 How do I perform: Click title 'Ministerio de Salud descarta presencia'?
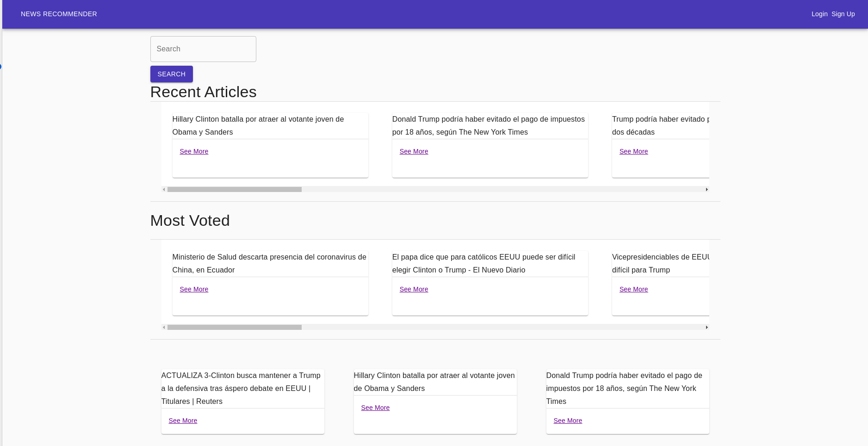click(x=269, y=263)
